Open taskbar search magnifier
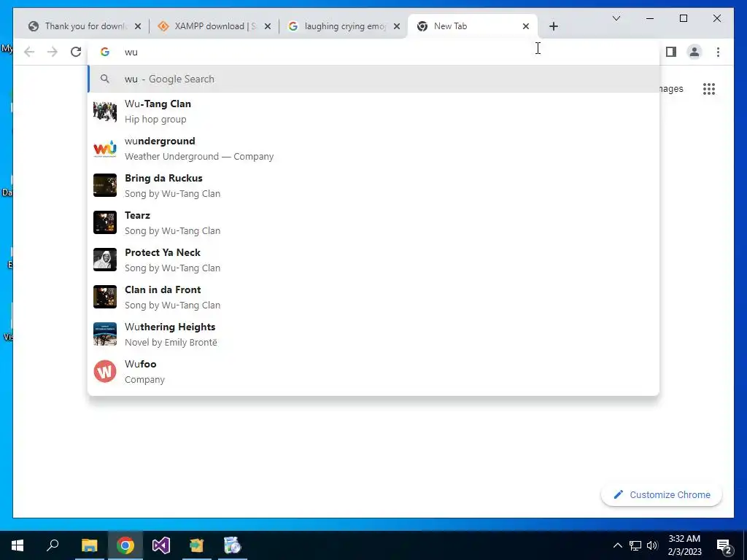This screenshot has width=747, height=560. pyautogui.click(x=53, y=545)
